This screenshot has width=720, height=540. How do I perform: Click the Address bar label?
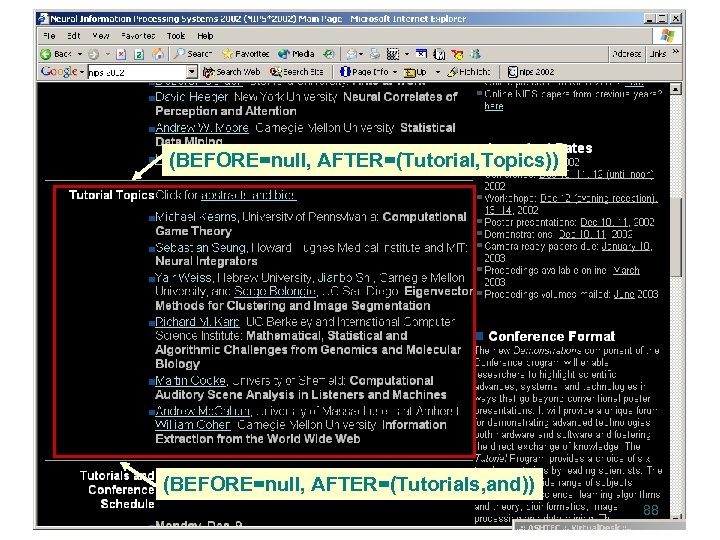(626, 54)
